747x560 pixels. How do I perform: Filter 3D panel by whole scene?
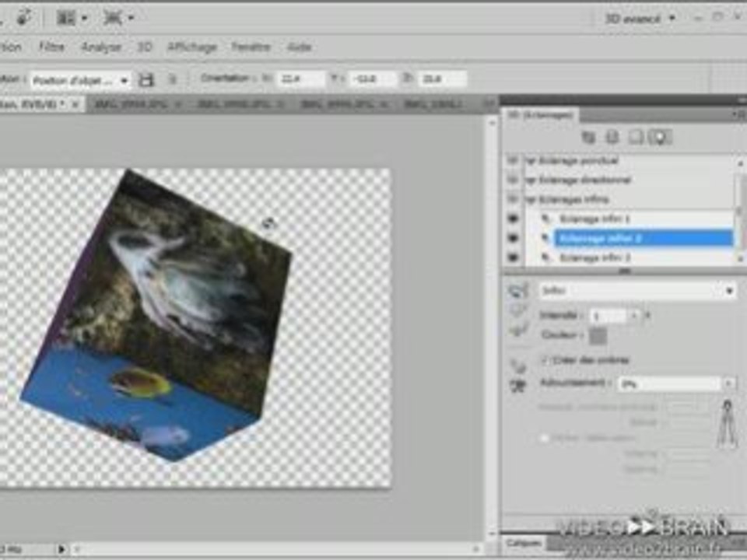click(x=589, y=138)
